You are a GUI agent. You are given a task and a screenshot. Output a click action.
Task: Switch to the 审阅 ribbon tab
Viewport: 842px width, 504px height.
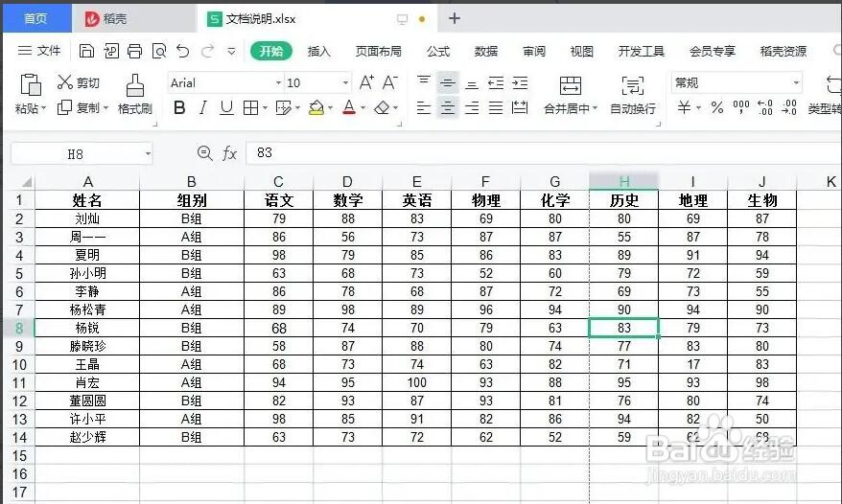click(x=534, y=51)
